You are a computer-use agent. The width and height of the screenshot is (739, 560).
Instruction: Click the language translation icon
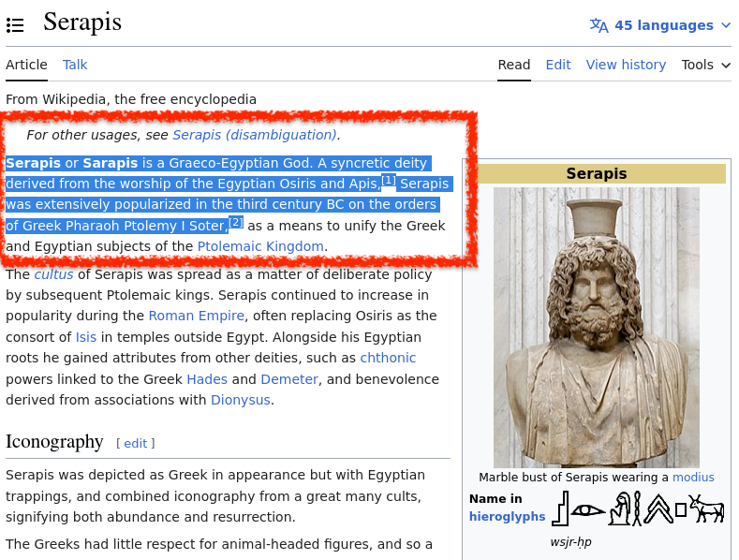(599, 25)
